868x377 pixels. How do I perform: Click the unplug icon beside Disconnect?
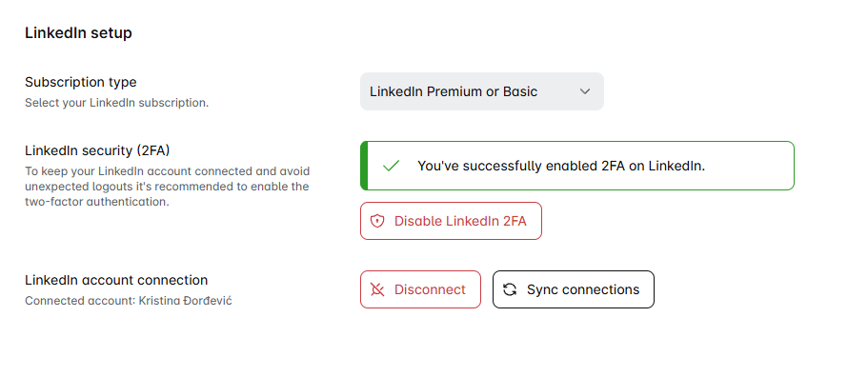point(377,289)
